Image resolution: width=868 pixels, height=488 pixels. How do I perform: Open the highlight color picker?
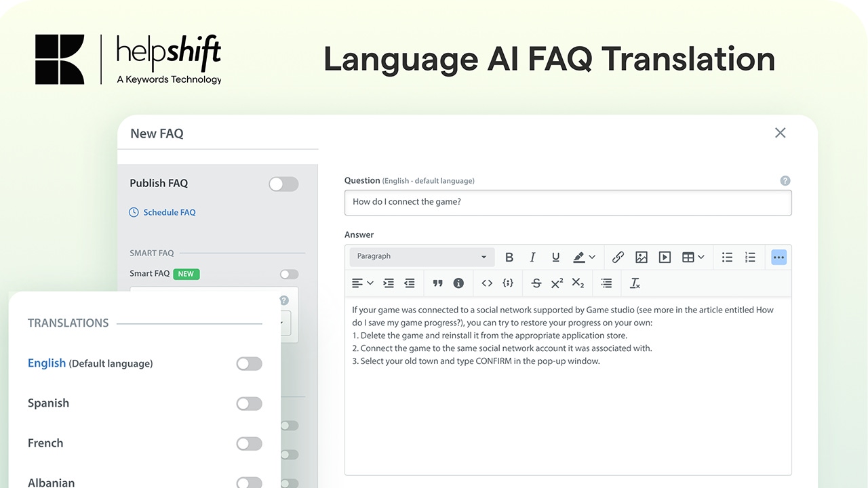click(x=584, y=257)
